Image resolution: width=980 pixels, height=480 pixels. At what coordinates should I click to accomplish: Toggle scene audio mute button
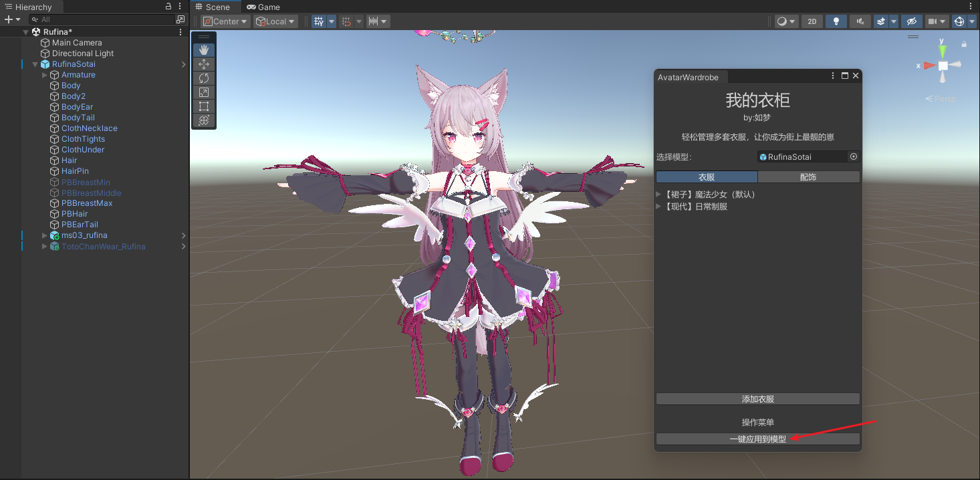click(x=860, y=21)
